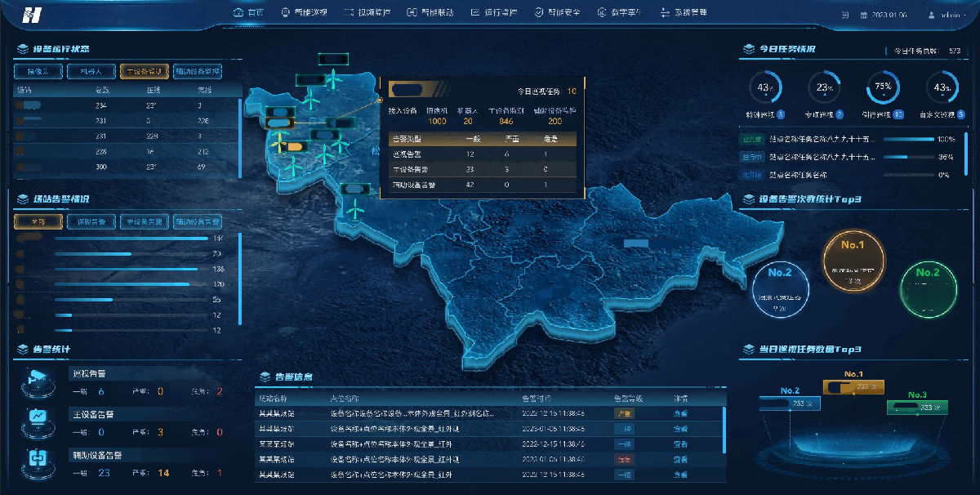This screenshot has height=495, width=980.
Task: Show the 辅助设备监控 tab in 设备运行状态
Action: (x=197, y=71)
